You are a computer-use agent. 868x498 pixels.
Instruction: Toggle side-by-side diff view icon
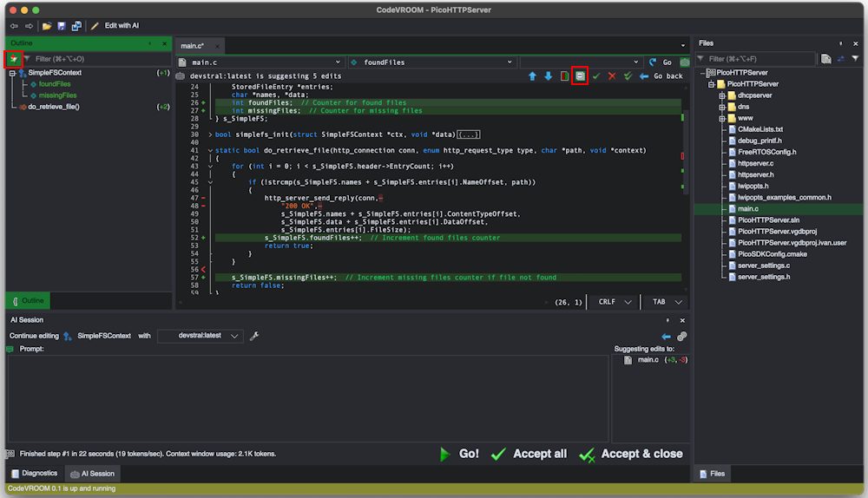pos(564,76)
